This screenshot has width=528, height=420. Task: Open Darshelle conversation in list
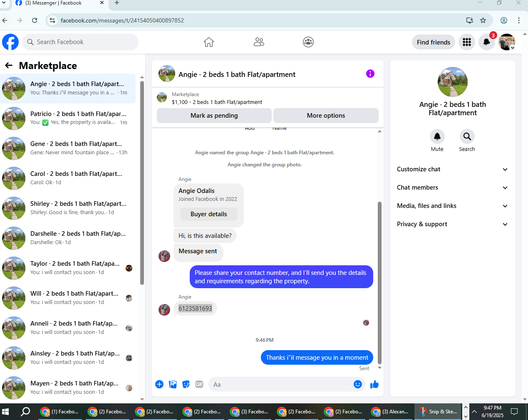coord(68,238)
